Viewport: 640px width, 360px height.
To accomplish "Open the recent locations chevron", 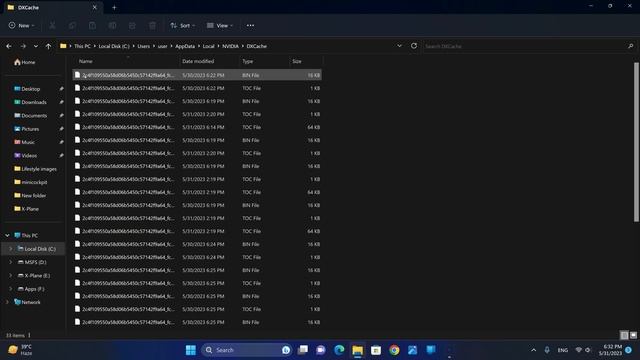I will (x=36, y=46).
